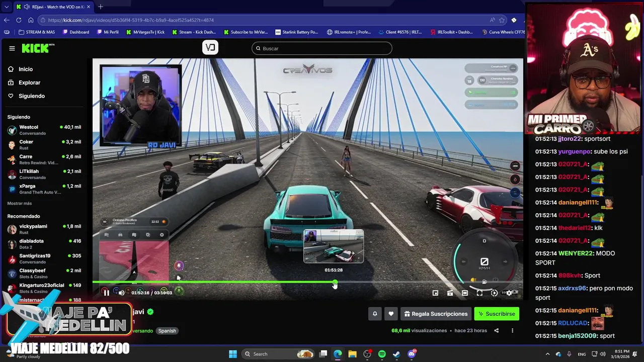Open Kingarturo23oficial recommended channel
This screenshot has width=644, height=362.
coord(44,288)
